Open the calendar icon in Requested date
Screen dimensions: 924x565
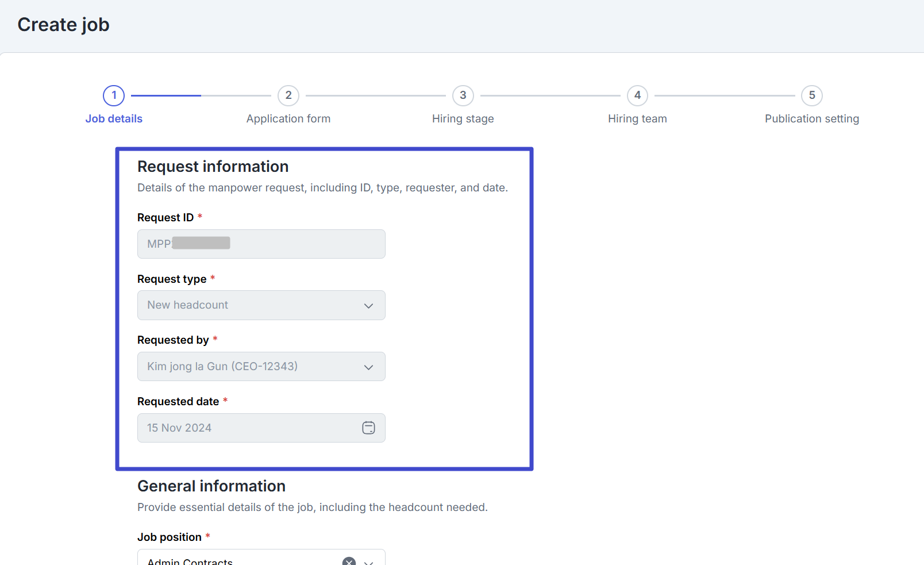pos(368,428)
